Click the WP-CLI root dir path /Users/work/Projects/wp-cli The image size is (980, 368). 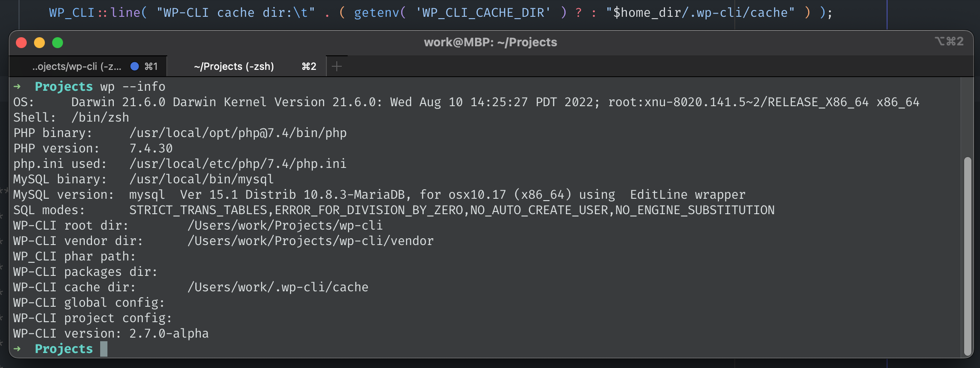pos(286,225)
